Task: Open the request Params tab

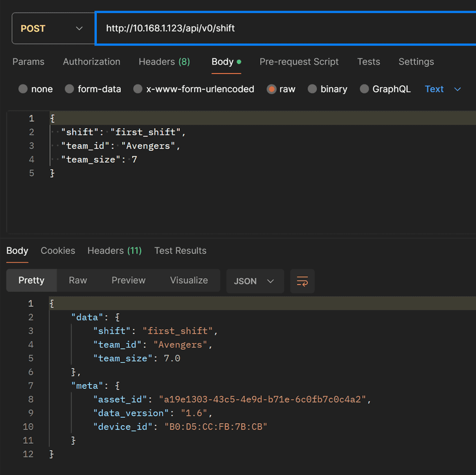Action: coord(28,62)
